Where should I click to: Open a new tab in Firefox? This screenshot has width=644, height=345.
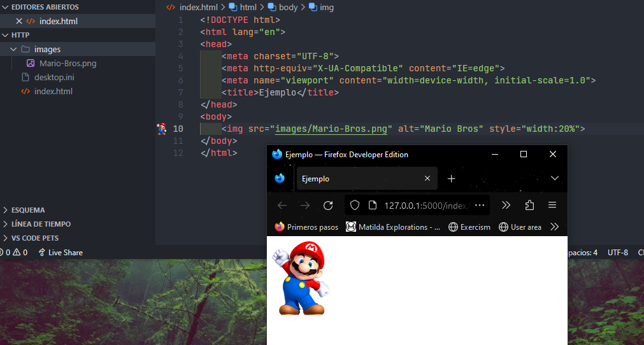tap(452, 178)
